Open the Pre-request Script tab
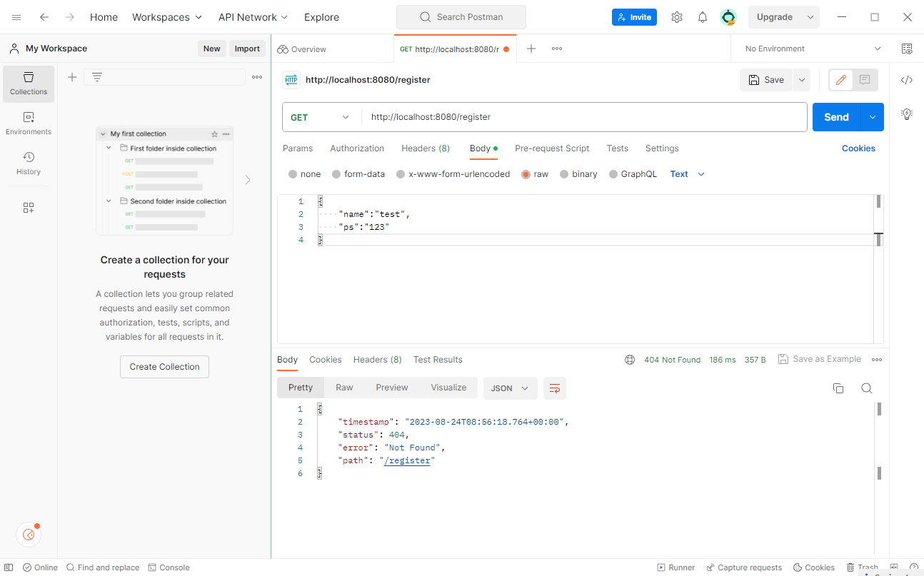 tap(552, 148)
